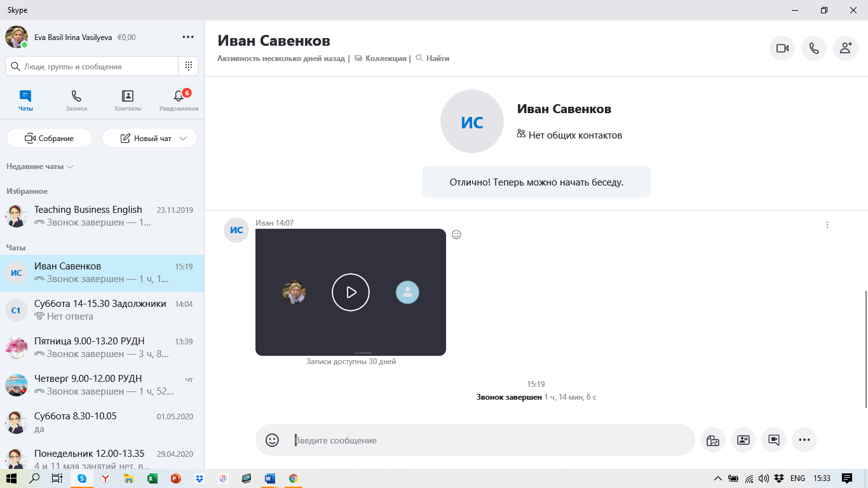
Task: Click the share contact card icon
Action: pyautogui.click(x=743, y=440)
